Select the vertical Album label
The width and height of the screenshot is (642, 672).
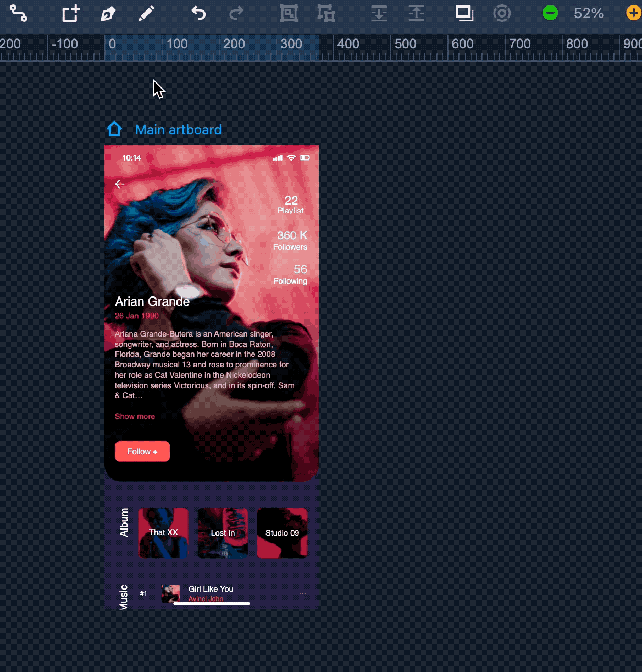click(124, 522)
